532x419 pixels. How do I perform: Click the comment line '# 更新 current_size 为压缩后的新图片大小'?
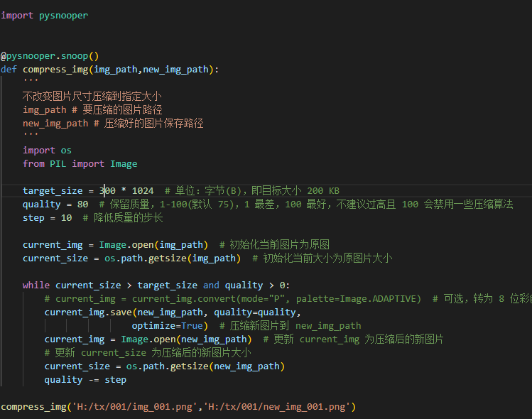coord(148,353)
